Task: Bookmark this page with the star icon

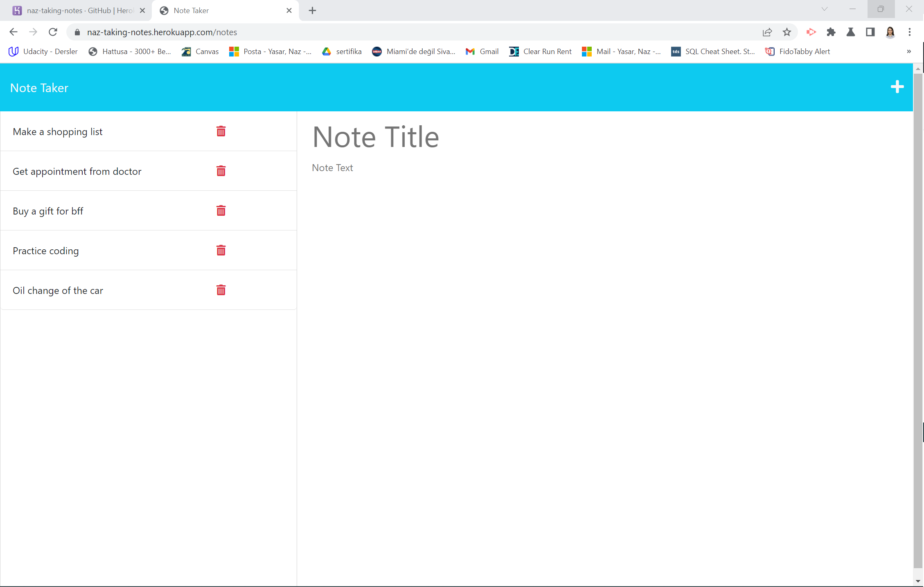Action: (x=787, y=32)
